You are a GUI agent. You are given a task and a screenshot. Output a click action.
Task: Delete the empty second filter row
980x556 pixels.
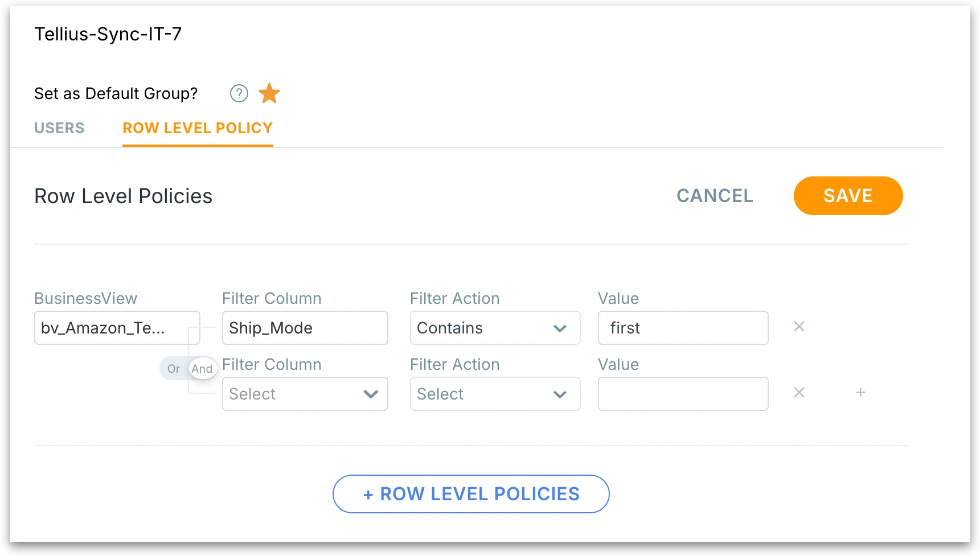(x=799, y=393)
